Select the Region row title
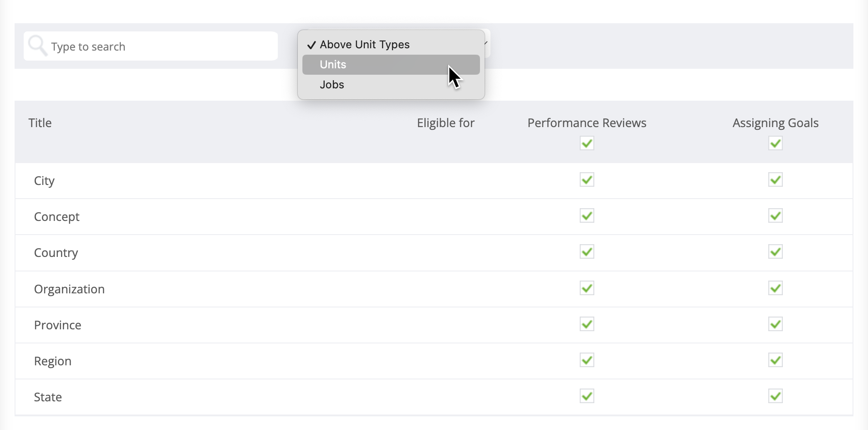Screen dimensions: 868x430 53,361
